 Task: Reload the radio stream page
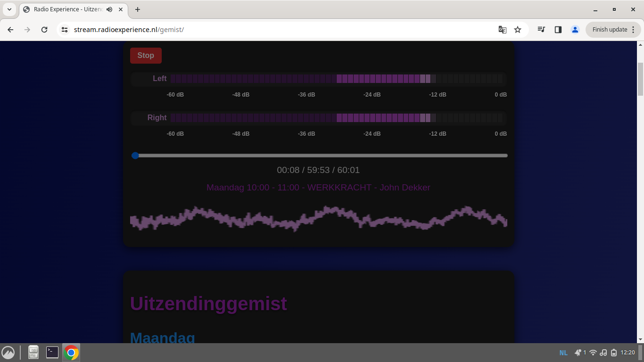tap(44, 29)
